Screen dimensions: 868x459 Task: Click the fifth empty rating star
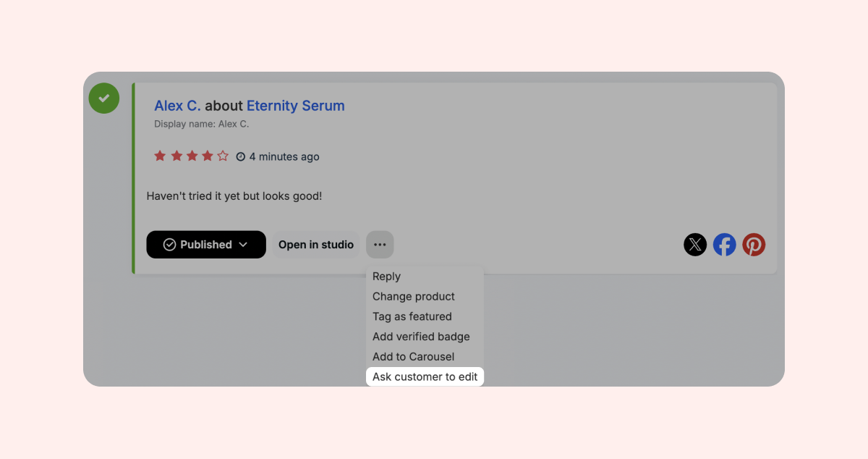point(223,156)
